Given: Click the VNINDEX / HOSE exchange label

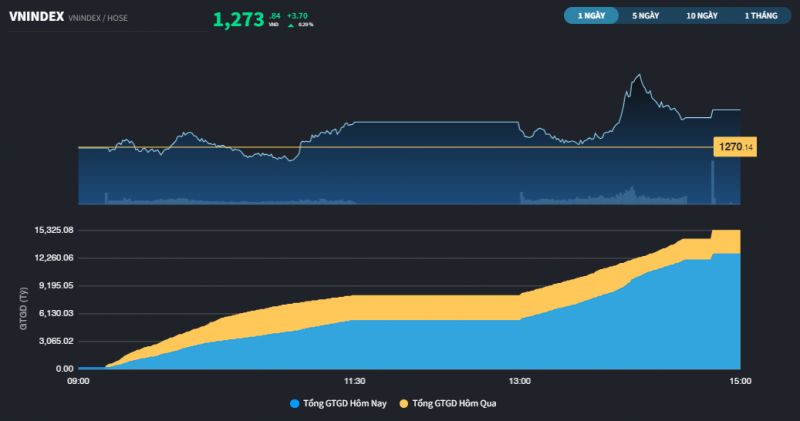Looking at the screenshot, I should tap(104, 19).
